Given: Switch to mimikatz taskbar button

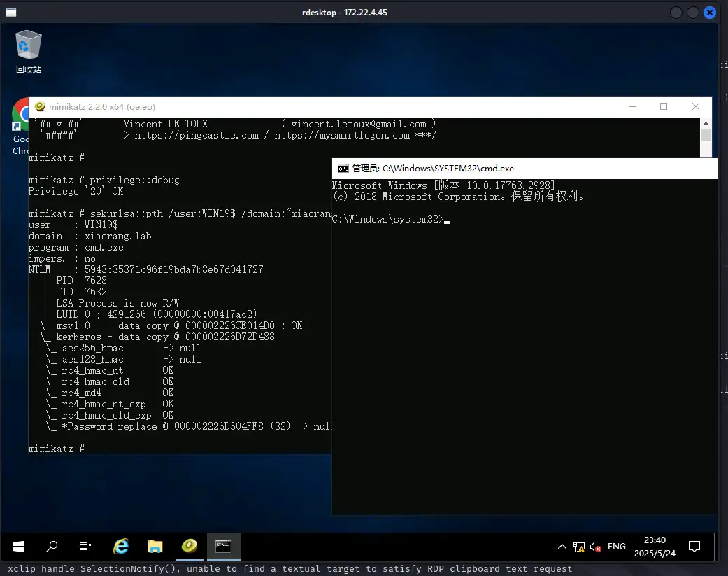Looking at the screenshot, I should click(x=189, y=547).
